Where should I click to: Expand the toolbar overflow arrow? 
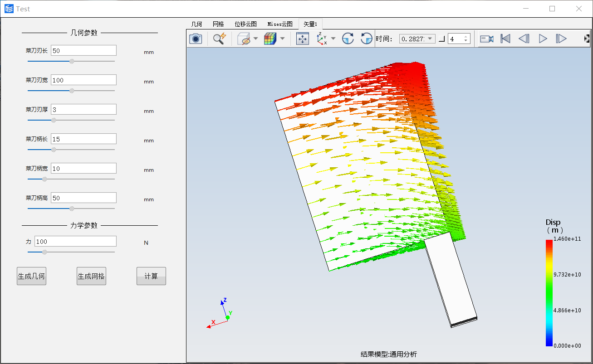pyautogui.click(x=587, y=39)
